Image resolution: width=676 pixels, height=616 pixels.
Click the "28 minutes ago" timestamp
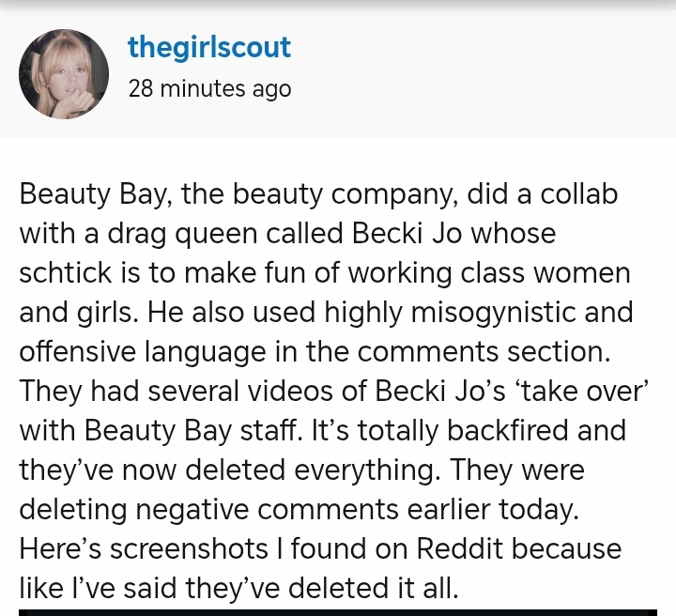tap(208, 89)
